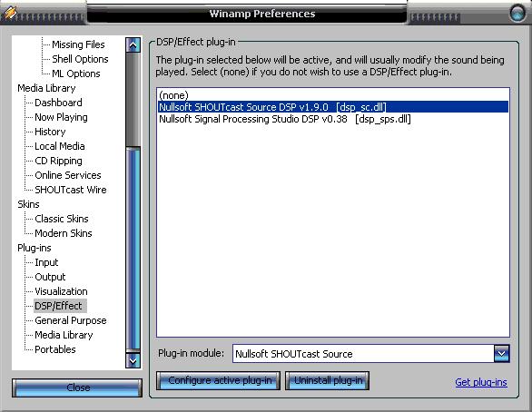Click Configure active plug-in button
This screenshot has width=532, height=412.
point(218,380)
